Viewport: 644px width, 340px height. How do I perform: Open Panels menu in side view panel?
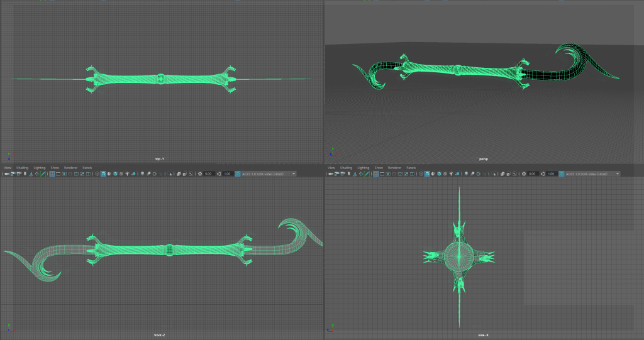tap(411, 168)
